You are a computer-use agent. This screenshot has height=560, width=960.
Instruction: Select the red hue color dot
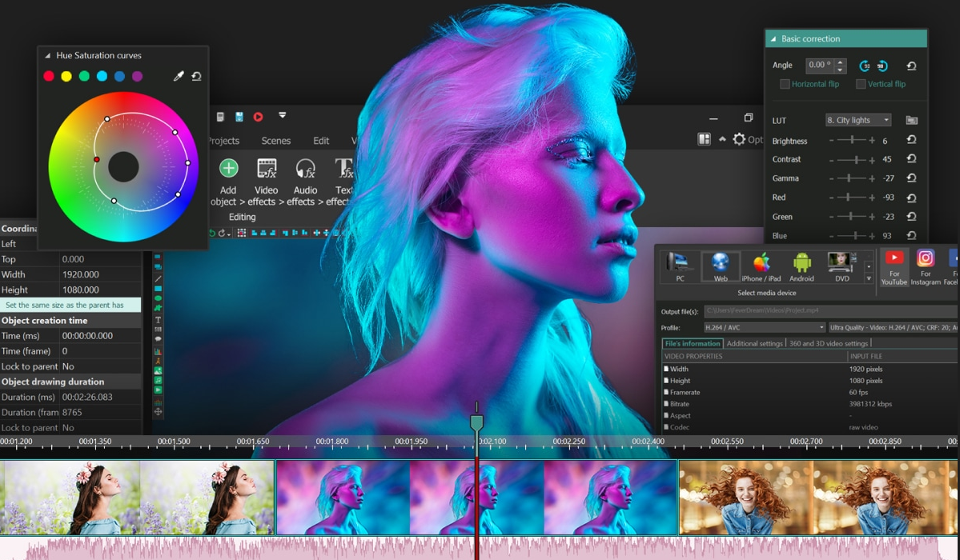[49, 76]
